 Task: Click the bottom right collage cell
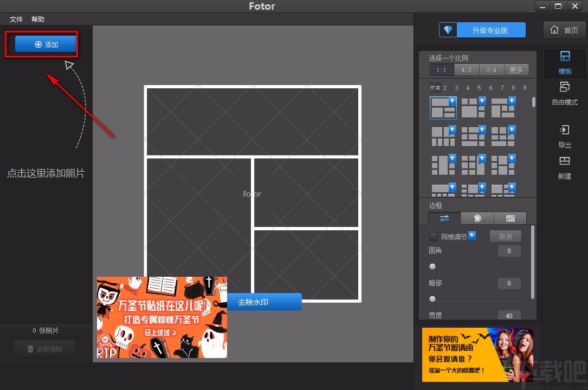[306, 264]
